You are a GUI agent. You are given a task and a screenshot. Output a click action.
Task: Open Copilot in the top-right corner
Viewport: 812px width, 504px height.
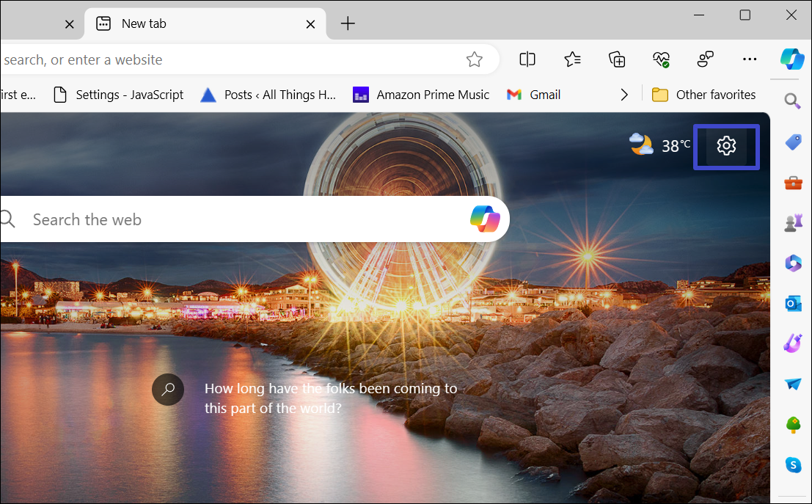tap(792, 59)
